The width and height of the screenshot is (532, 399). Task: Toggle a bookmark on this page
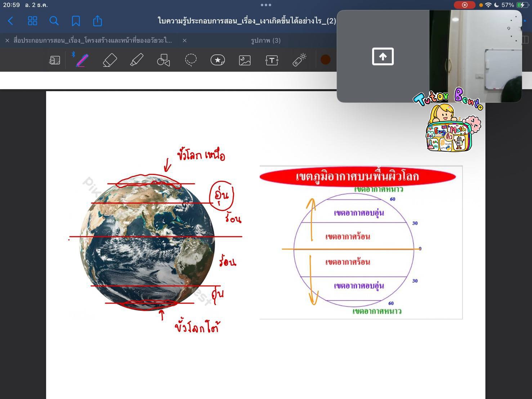(76, 21)
